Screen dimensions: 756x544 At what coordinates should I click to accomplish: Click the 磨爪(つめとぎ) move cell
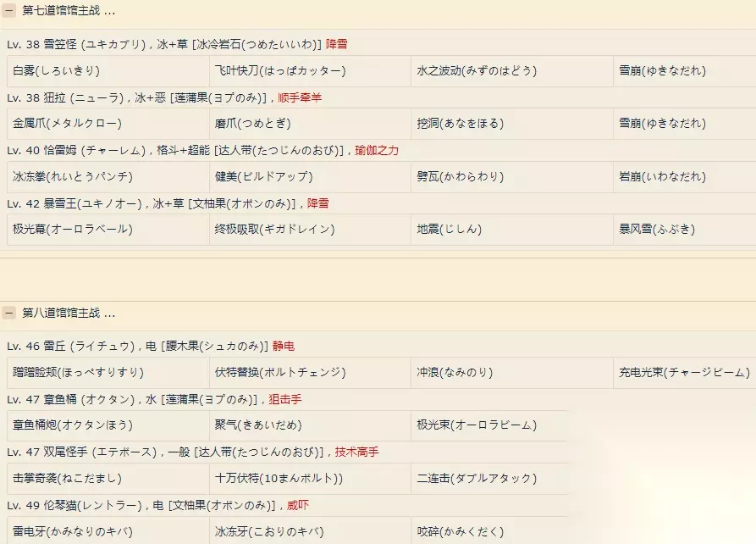[310, 124]
